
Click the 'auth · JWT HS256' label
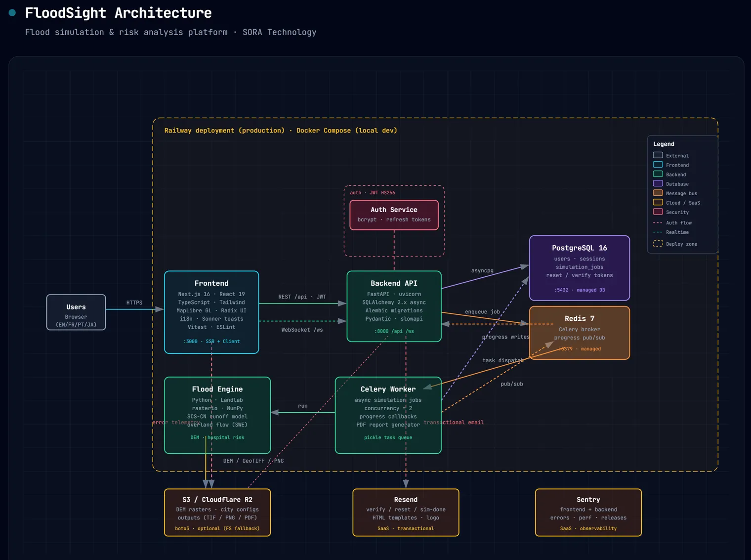click(373, 193)
